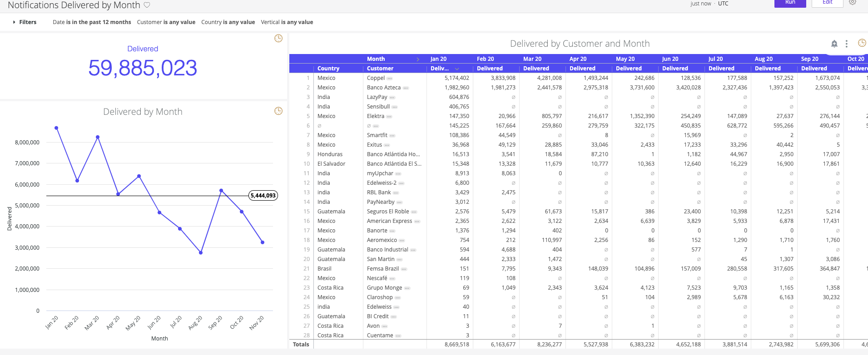Open ellipsis actions next to Banorte
This screenshot has width=868, height=355.
[x=392, y=231]
